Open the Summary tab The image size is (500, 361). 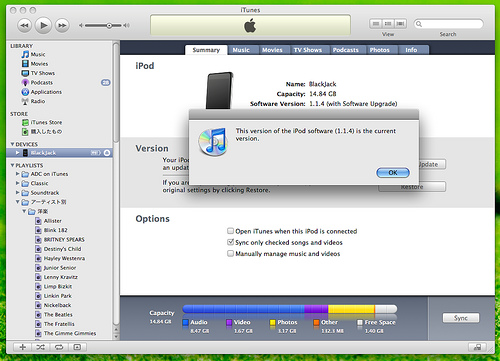[x=206, y=50]
